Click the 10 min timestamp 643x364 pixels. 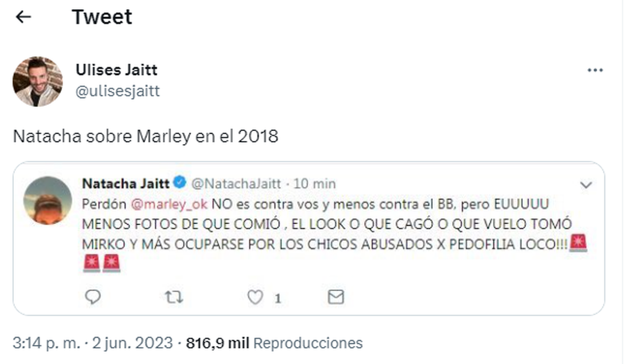tap(315, 184)
